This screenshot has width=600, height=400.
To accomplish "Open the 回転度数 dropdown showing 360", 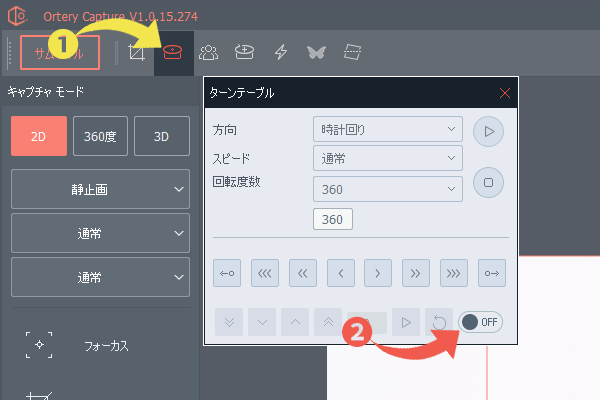I will (x=387, y=188).
